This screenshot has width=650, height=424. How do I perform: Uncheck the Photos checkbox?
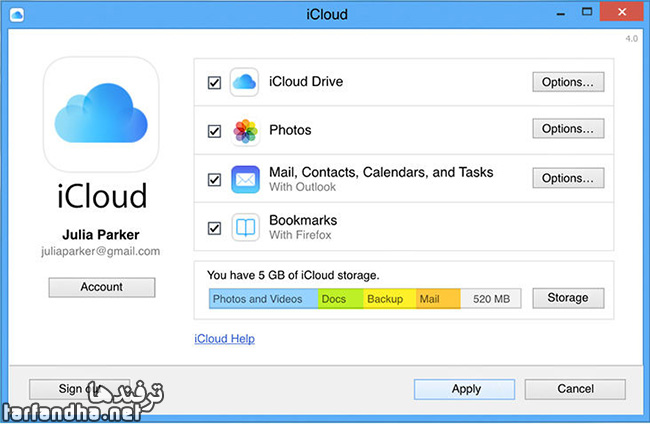214,131
